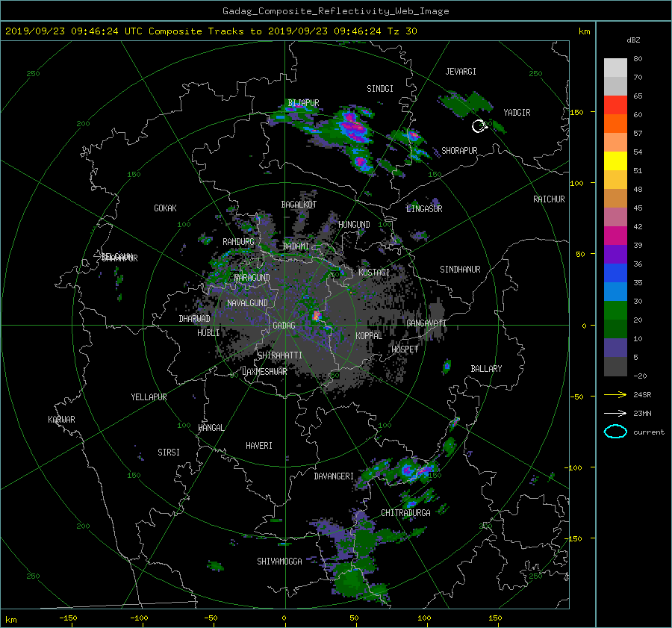Screen dimensions: 672x628
Task: Click the dark gray -20 dBZ swatch
Action: click(615, 366)
